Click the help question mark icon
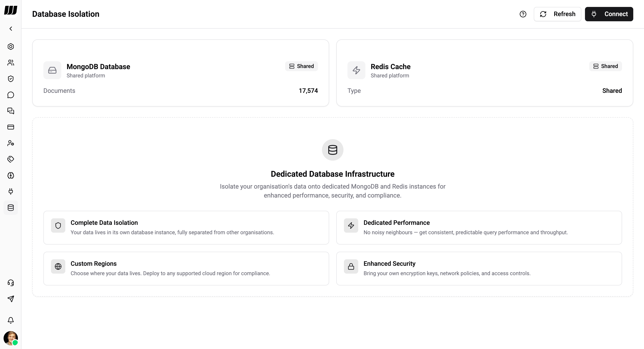Screen dimensions: 644x349 pos(523,14)
